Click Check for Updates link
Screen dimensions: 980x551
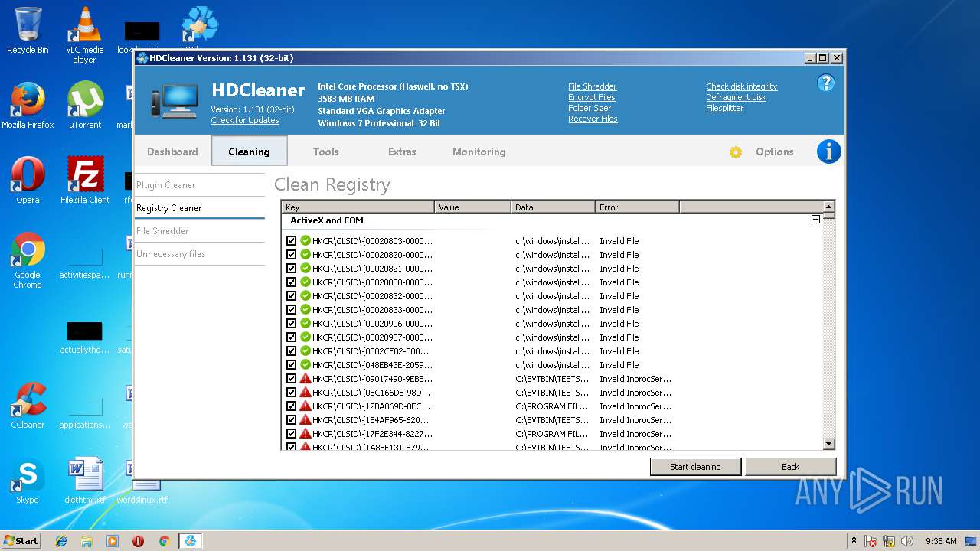(245, 120)
